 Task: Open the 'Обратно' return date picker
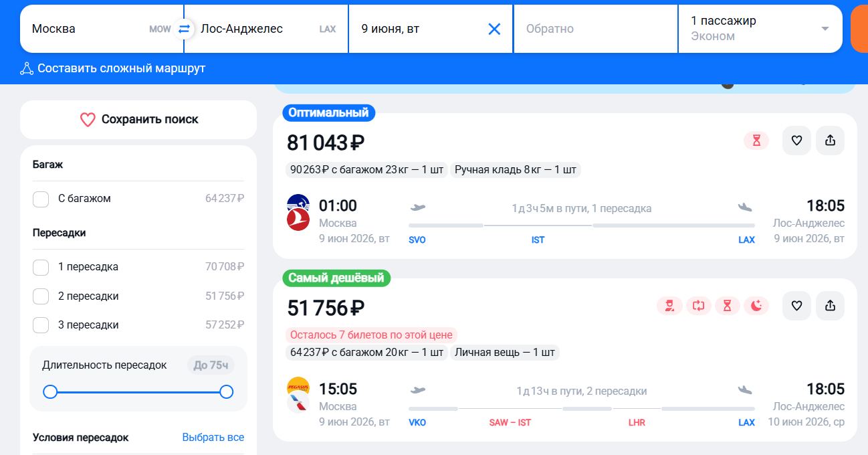[x=595, y=29]
